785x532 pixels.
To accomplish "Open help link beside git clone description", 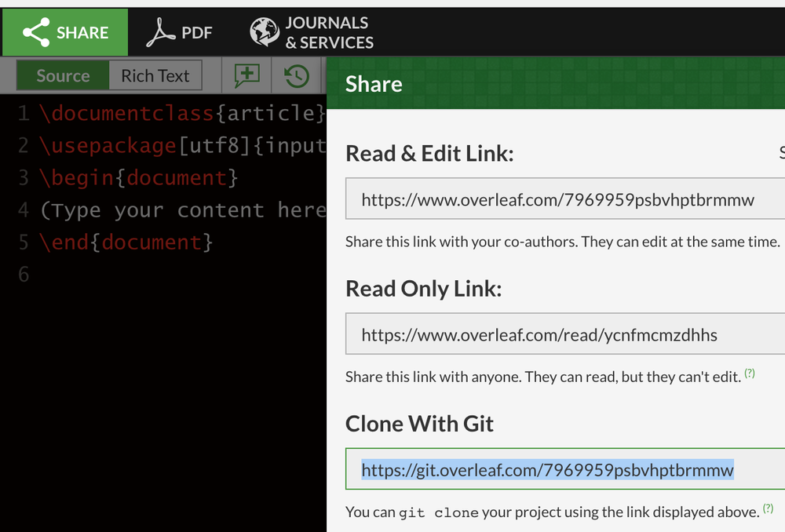I will pyautogui.click(x=768, y=508).
